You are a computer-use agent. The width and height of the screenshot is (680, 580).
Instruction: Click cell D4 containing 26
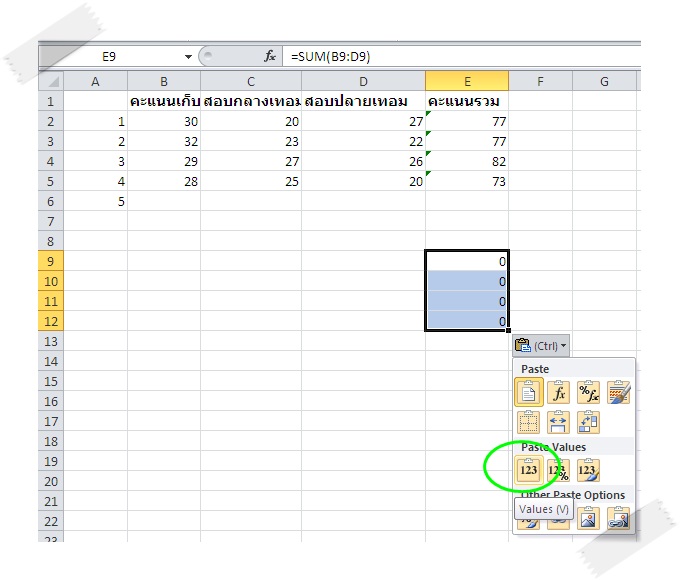[363, 161]
